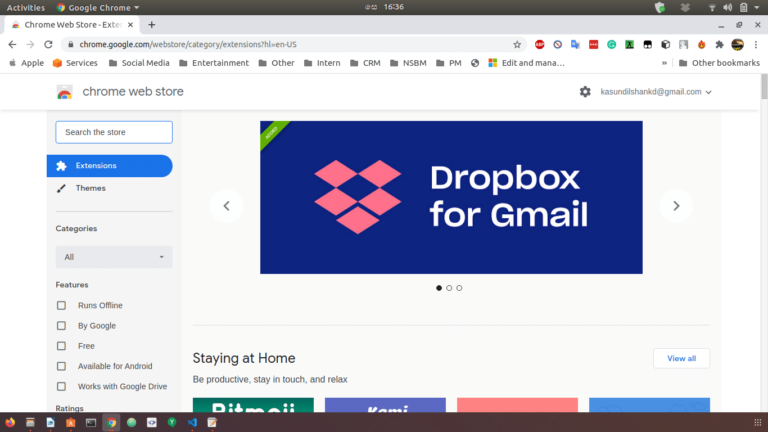Open Adblock Plus extension icon
The width and height of the screenshot is (768, 432).
pyautogui.click(x=539, y=45)
